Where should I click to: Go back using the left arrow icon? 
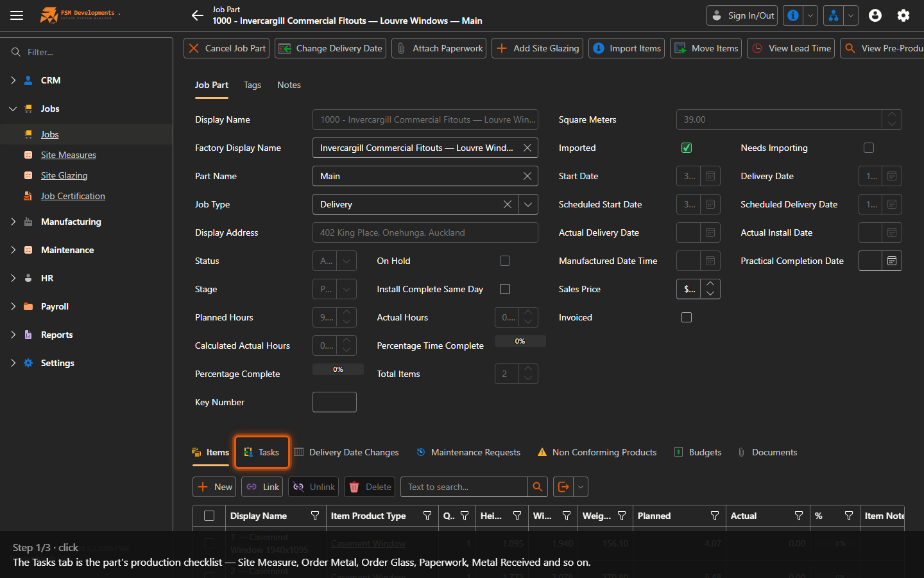(198, 15)
